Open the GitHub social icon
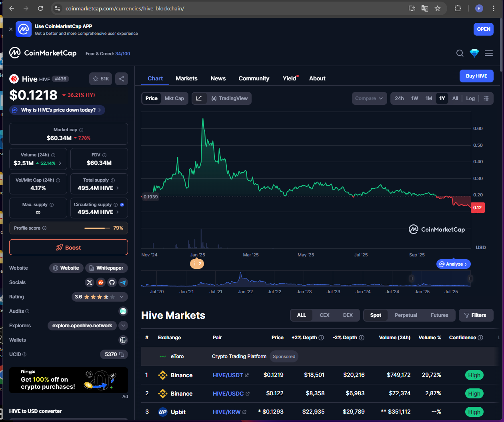Viewport: 504px width, 422px height. coord(112,282)
